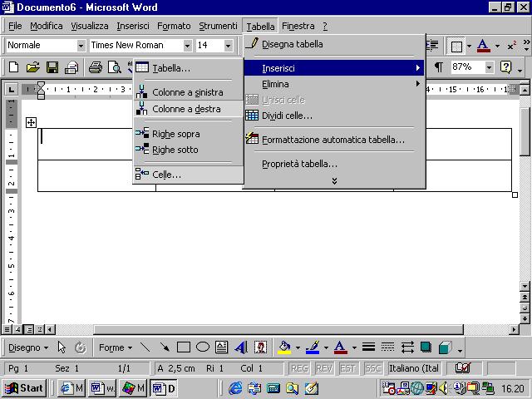Image resolution: width=532 pixels, height=399 pixels.
Task: Open the font color dropdown arrow
Action: tap(497, 47)
